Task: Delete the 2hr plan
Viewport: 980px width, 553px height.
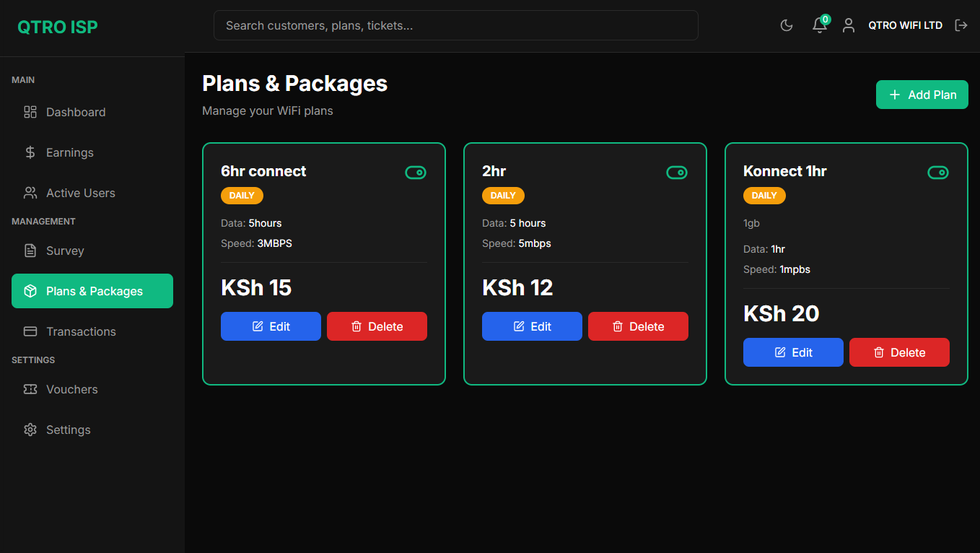Action: coord(638,326)
